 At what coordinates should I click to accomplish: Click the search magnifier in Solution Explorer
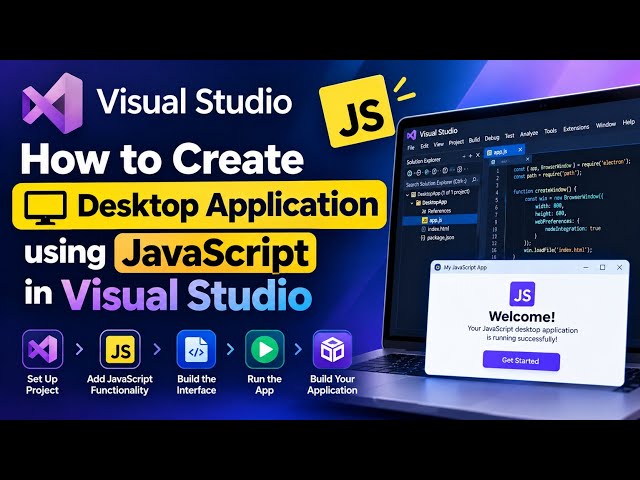point(474,179)
